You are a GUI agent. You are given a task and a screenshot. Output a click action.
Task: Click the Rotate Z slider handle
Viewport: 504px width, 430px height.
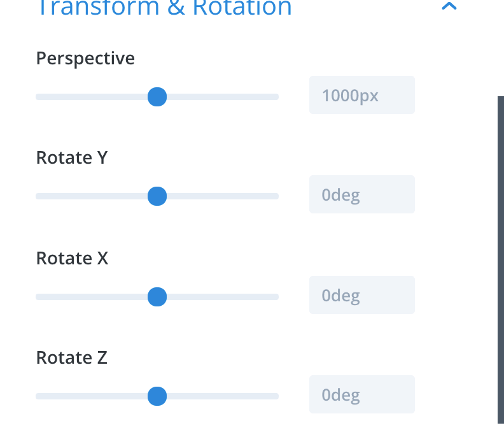coord(157,396)
